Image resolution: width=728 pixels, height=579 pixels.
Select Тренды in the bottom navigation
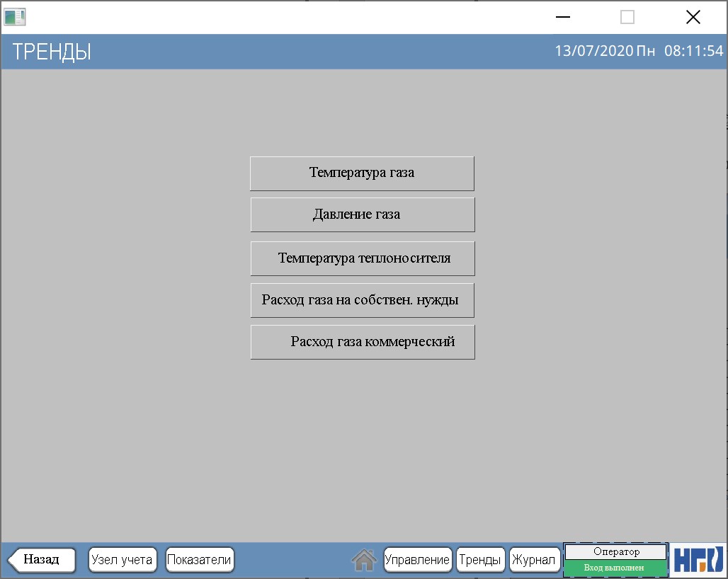point(480,560)
